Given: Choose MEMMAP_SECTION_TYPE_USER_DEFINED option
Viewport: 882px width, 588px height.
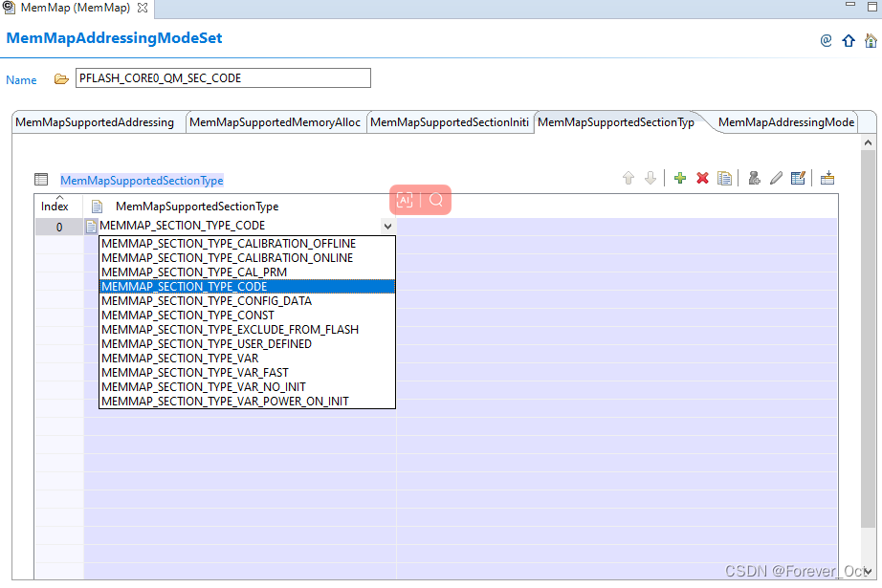Looking at the screenshot, I should coord(247,344).
